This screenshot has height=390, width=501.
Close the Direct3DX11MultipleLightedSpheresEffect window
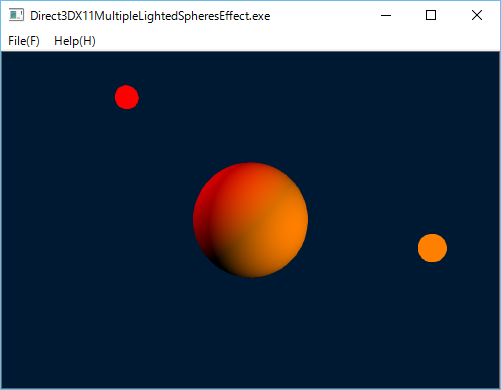tap(477, 15)
